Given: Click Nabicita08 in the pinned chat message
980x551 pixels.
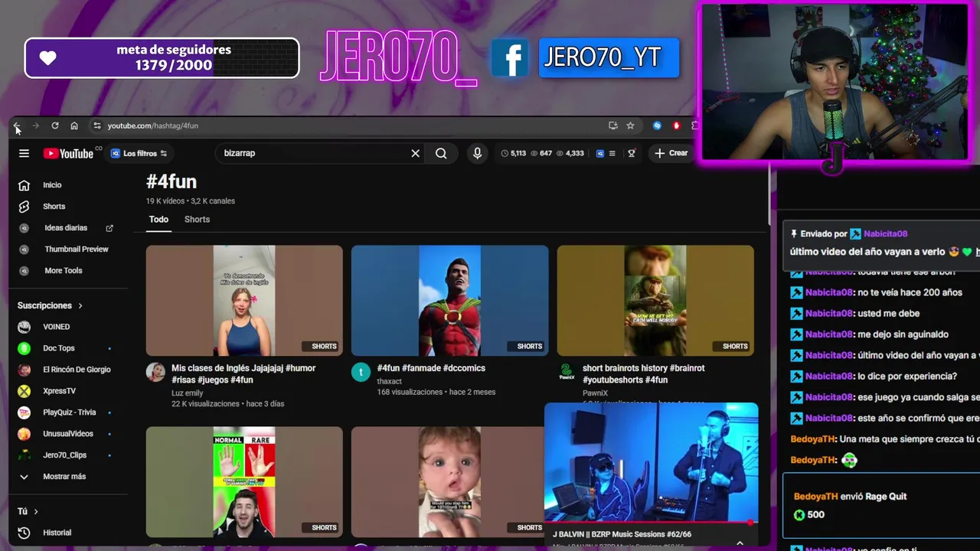Looking at the screenshot, I should [885, 234].
